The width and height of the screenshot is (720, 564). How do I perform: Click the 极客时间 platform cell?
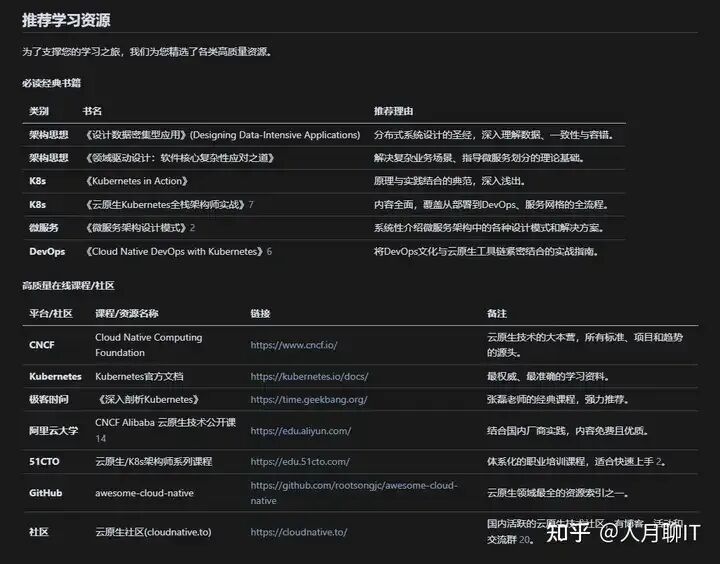(49, 400)
